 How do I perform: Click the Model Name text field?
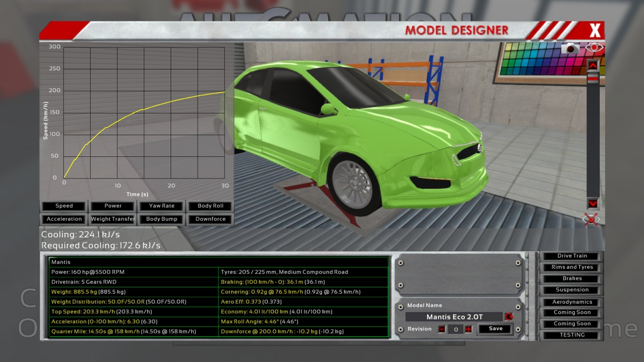pyautogui.click(x=454, y=317)
